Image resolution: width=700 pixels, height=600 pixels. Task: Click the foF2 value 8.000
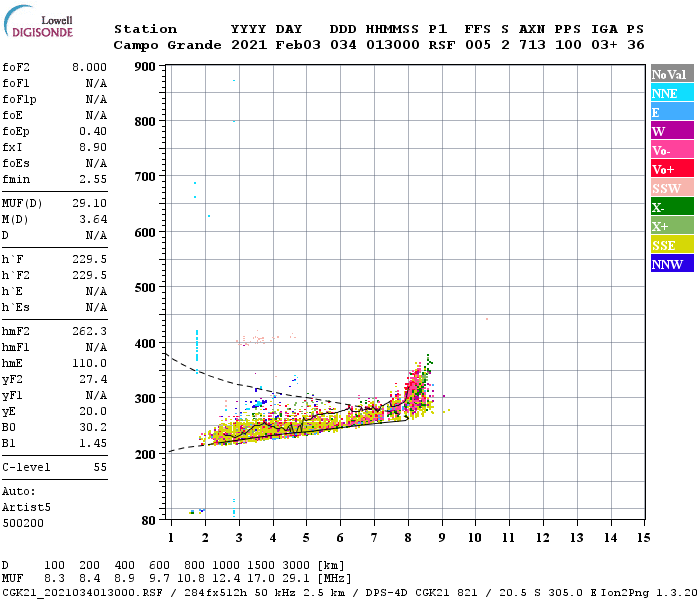pyautogui.click(x=89, y=67)
